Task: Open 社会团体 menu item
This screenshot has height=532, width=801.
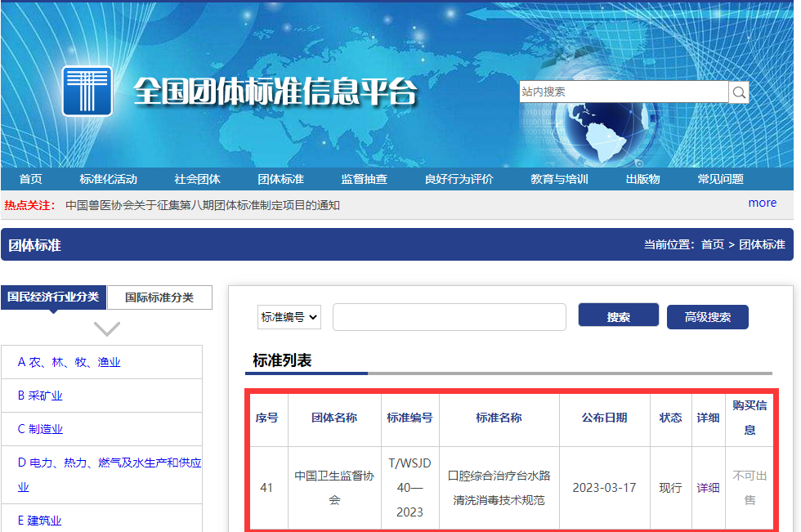Action: tap(197, 179)
